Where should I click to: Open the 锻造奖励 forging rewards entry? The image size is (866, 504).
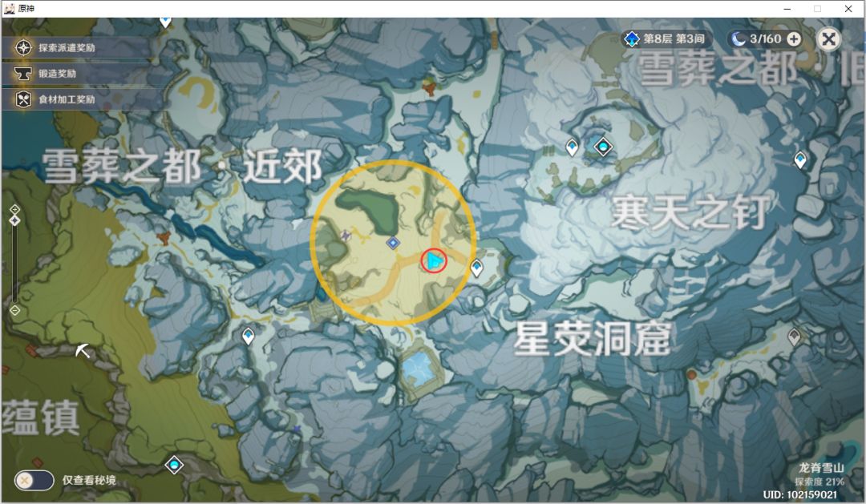[x=75, y=74]
